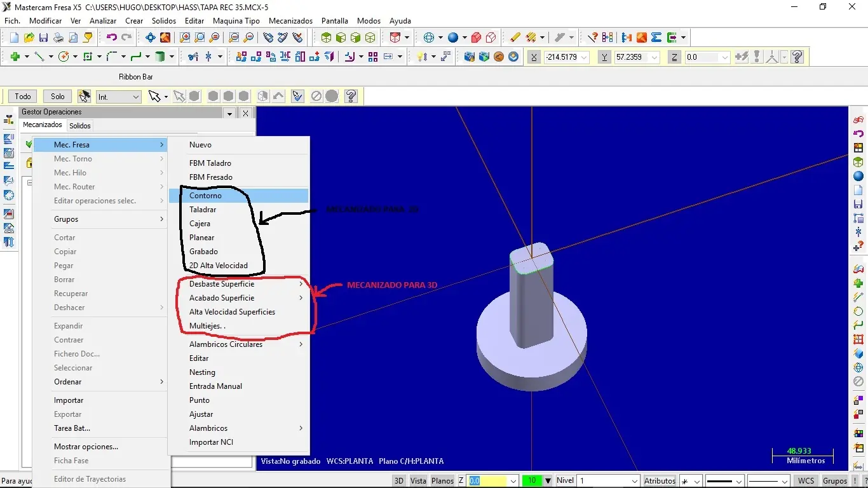Expand Desbaste Superficie submenu
Image resolution: width=868 pixels, height=488 pixels.
click(239, 284)
